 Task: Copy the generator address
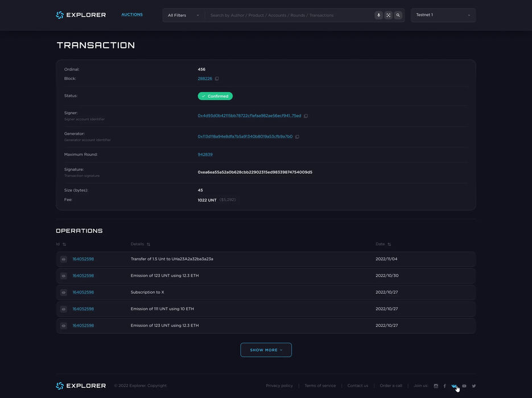297,137
